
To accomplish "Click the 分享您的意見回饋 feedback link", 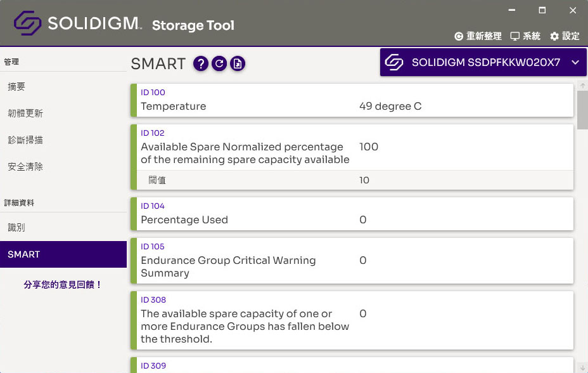I will (x=63, y=285).
